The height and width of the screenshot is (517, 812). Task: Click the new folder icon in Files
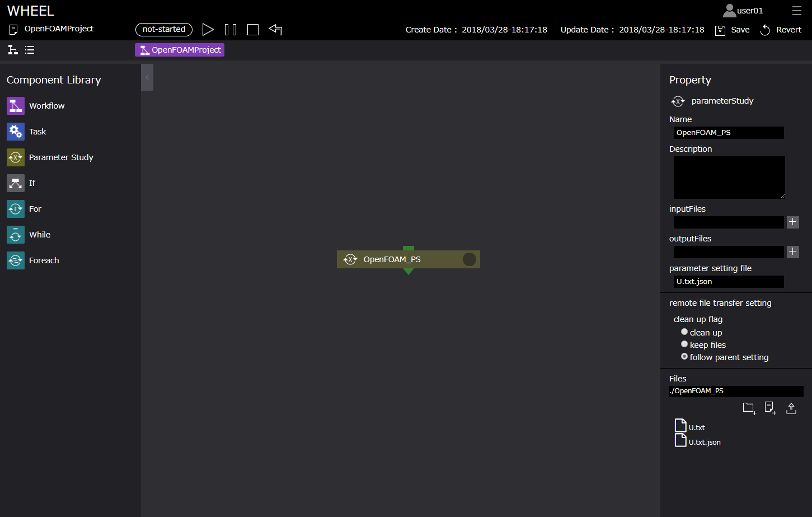pos(749,408)
